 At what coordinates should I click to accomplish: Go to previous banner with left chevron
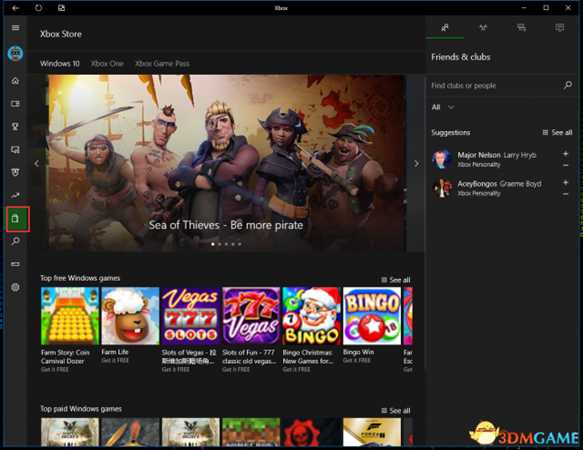pyautogui.click(x=37, y=164)
